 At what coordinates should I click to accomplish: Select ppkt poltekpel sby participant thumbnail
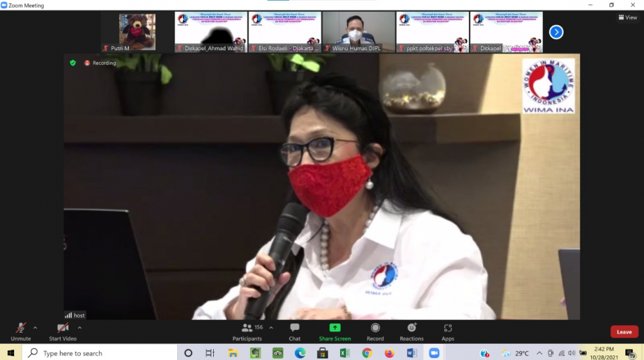433,32
